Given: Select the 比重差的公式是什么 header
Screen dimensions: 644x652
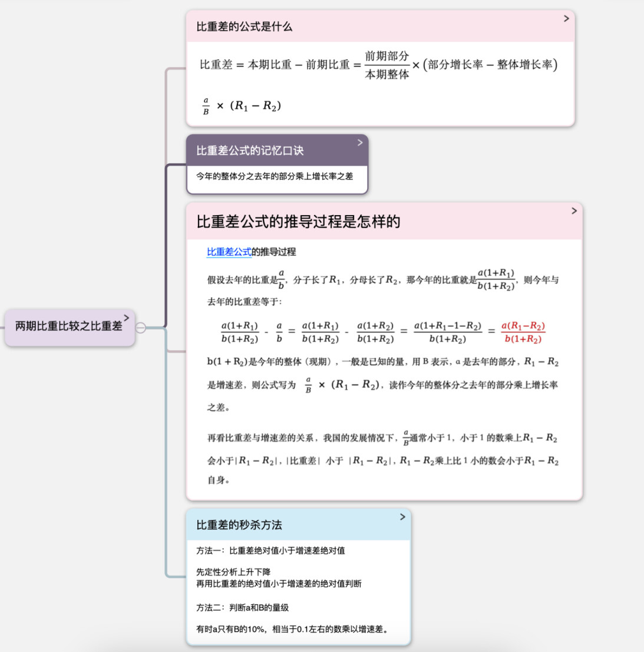Looking at the screenshot, I should coord(244,27).
